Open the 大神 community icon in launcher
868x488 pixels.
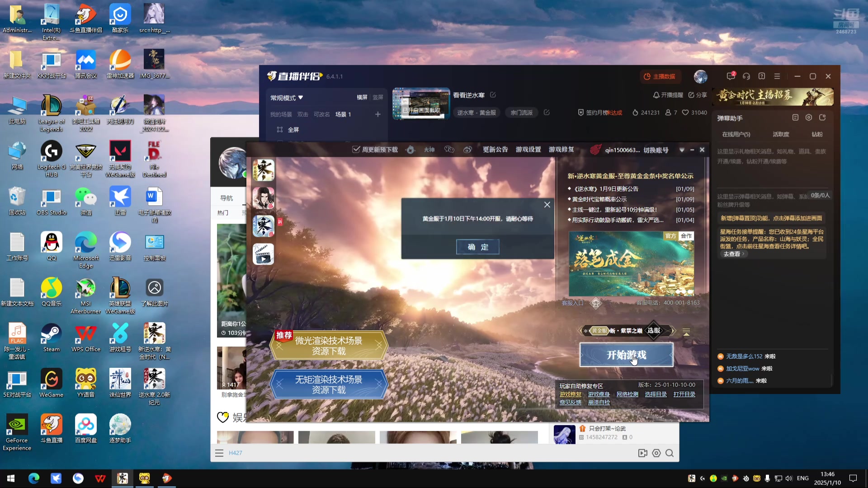[429, 150]
